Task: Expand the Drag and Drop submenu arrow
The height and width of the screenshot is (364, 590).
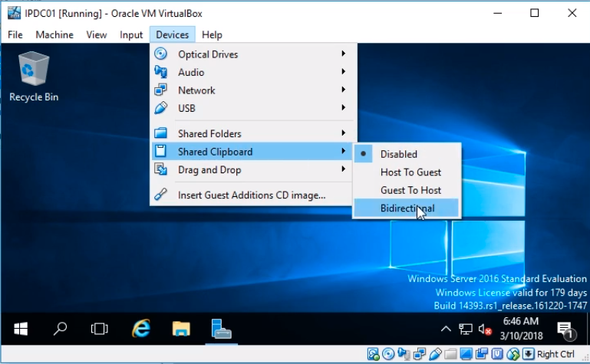Action: (343, 169)
